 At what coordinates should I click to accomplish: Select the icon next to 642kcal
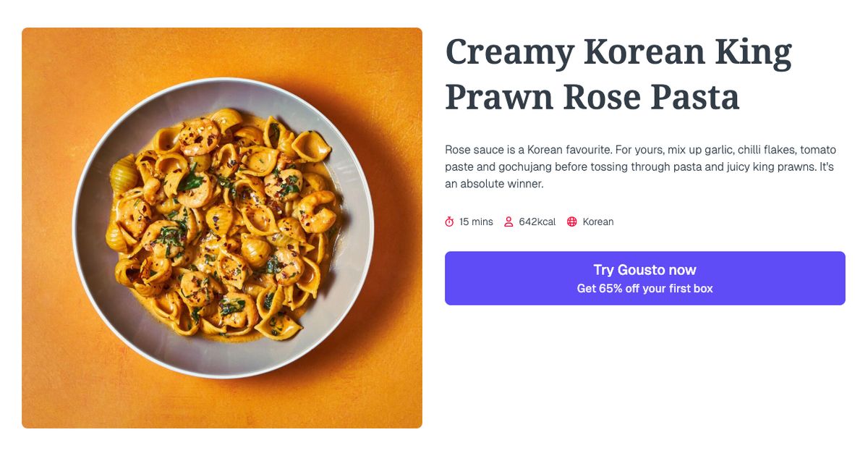point(509,221)
